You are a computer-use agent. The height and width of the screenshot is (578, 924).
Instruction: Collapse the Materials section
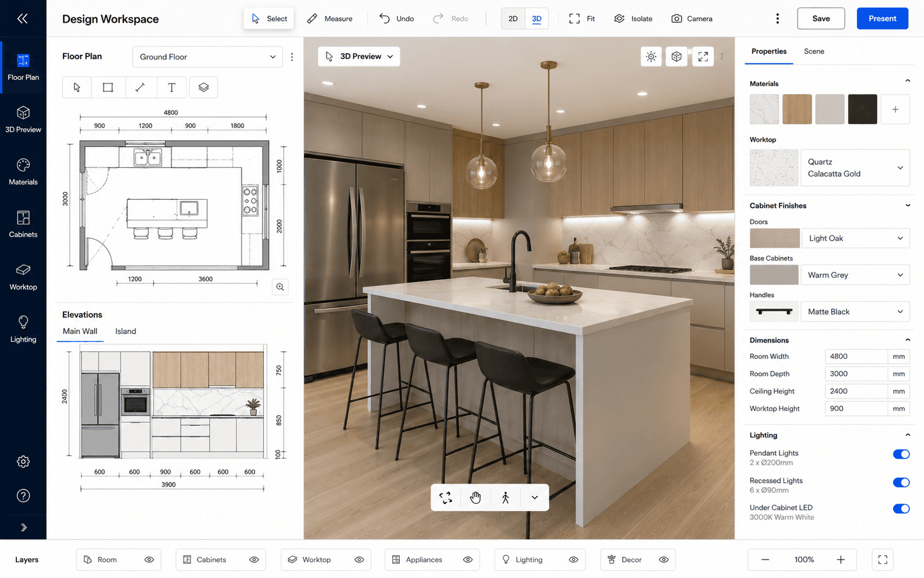(907, 81)
